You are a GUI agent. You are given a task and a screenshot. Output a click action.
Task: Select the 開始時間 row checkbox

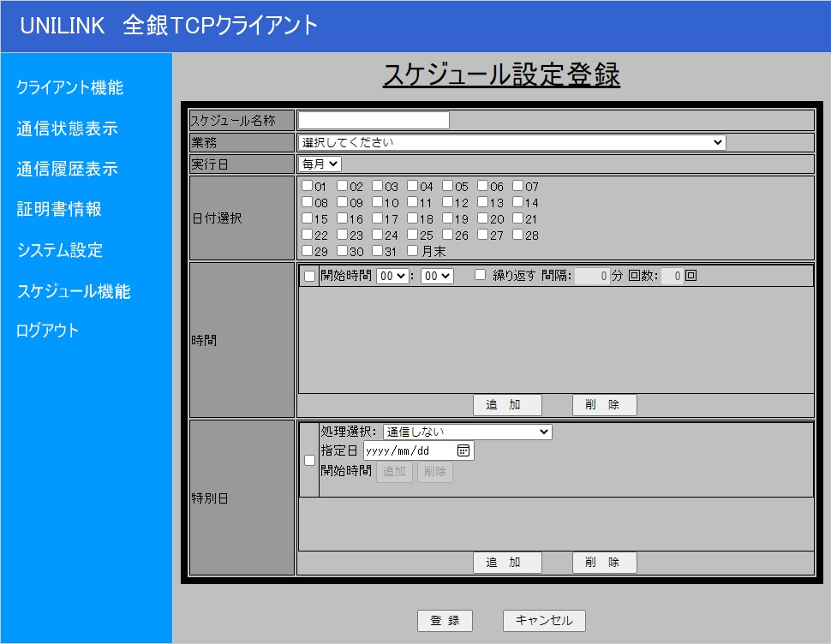309,276
